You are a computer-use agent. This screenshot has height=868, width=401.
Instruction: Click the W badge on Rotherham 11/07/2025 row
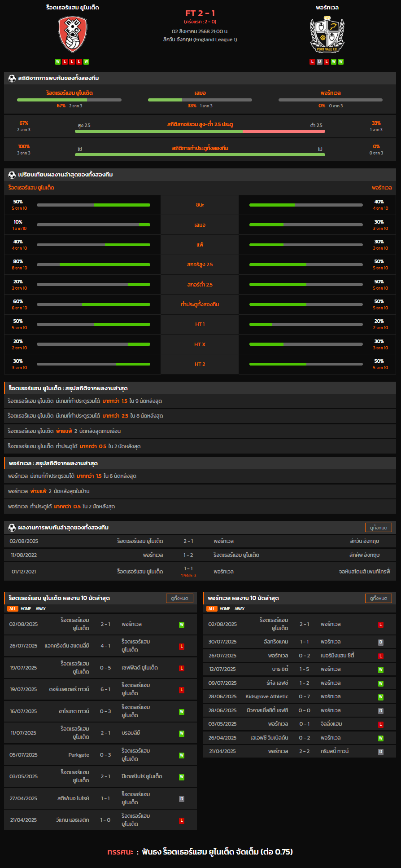tap(182, 733)
